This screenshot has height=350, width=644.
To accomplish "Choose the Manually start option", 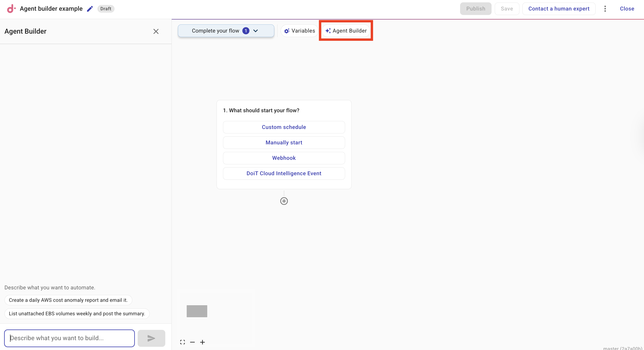I will click(284, 142).
